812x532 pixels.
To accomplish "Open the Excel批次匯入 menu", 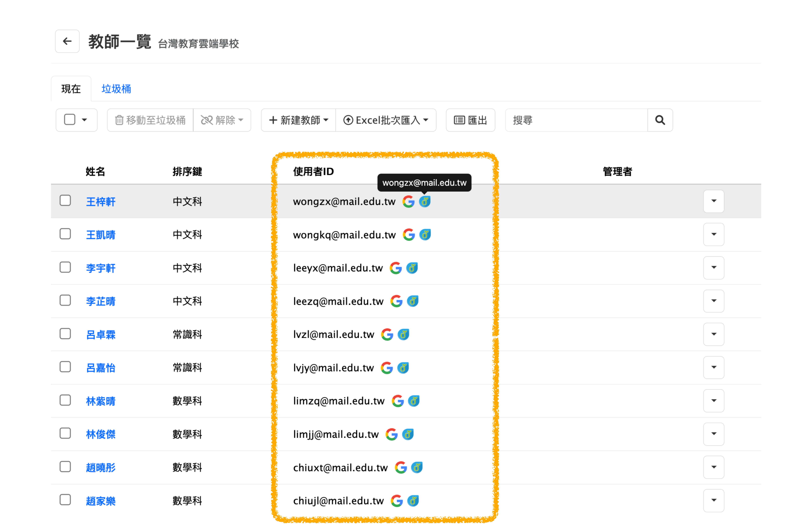I will tap(386, 120).
